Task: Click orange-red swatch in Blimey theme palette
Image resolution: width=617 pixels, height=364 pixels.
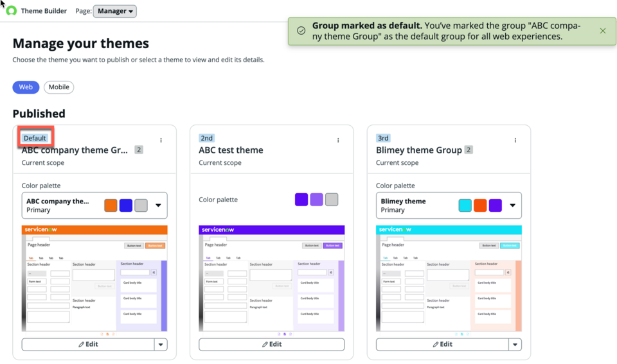Action: point(480,205)
